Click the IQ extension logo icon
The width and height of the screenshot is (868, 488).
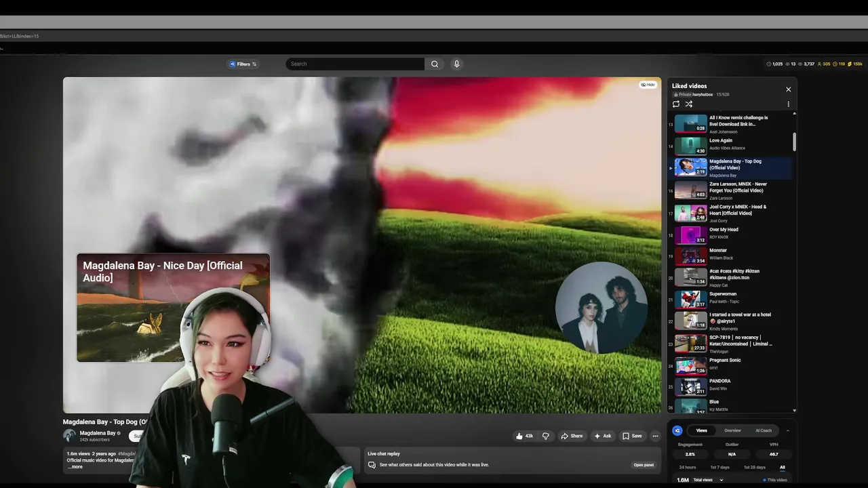point(677,430)
